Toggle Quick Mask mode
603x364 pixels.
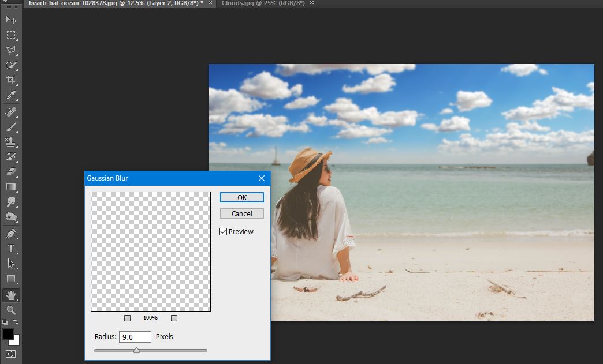coord(10,353)
